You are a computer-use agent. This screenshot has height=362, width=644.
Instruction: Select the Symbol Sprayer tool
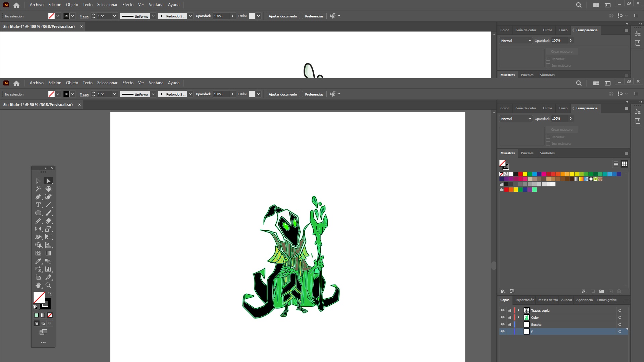[x=38, y=269]
